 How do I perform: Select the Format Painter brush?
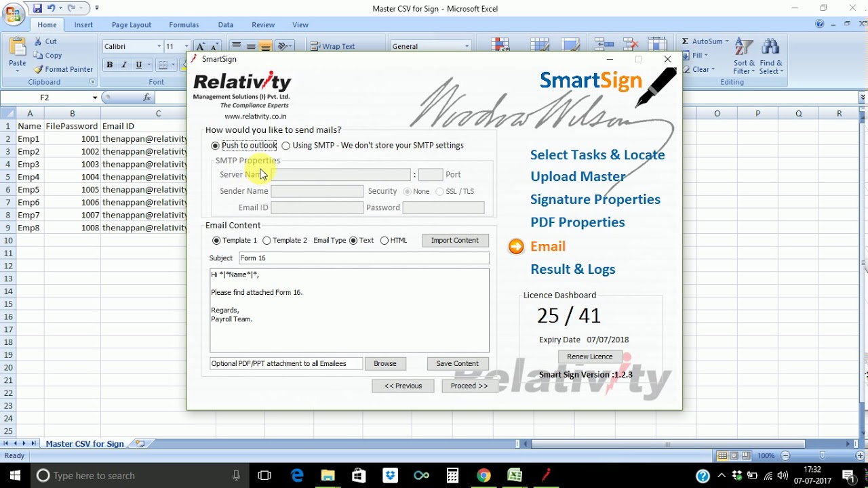point(39,69)
